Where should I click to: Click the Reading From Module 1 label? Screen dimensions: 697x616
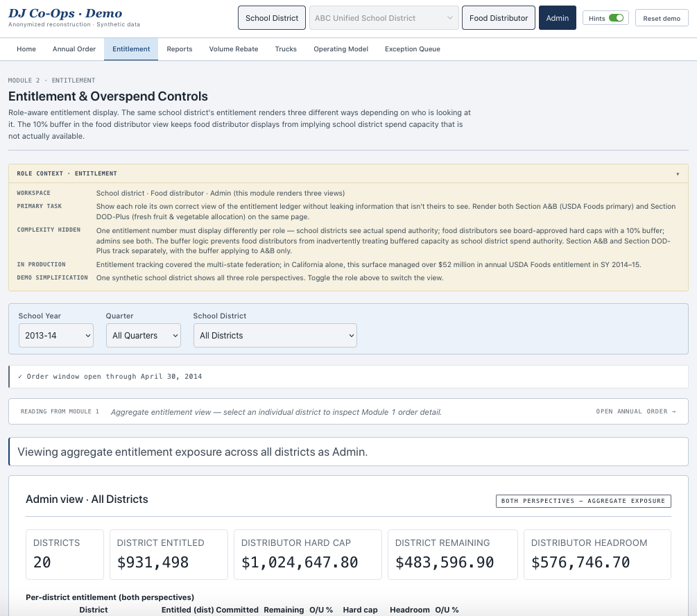tap(60, 411)
